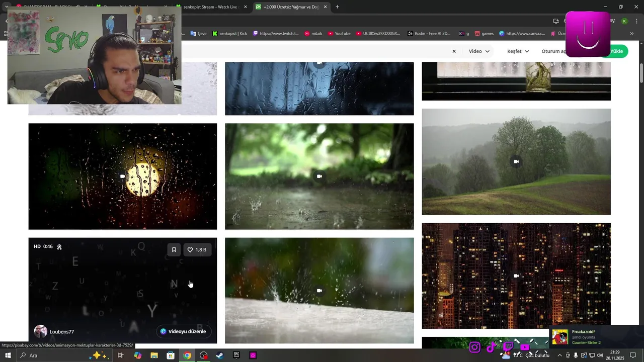Open the YouTube bookmark
This screenshot has width=644, height=362.
339,34
